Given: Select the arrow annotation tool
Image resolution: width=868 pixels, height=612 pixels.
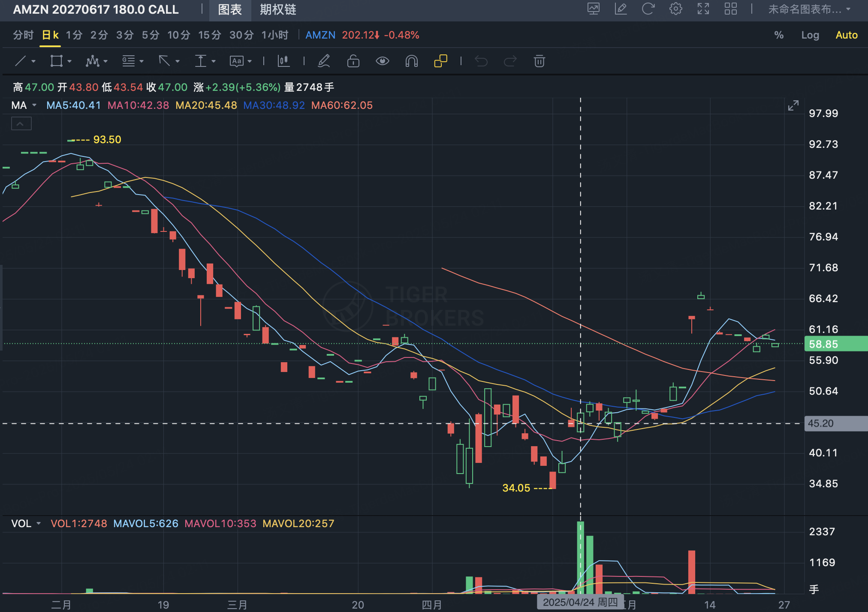Looking at the screenshot, I should (x=164, y=61).
